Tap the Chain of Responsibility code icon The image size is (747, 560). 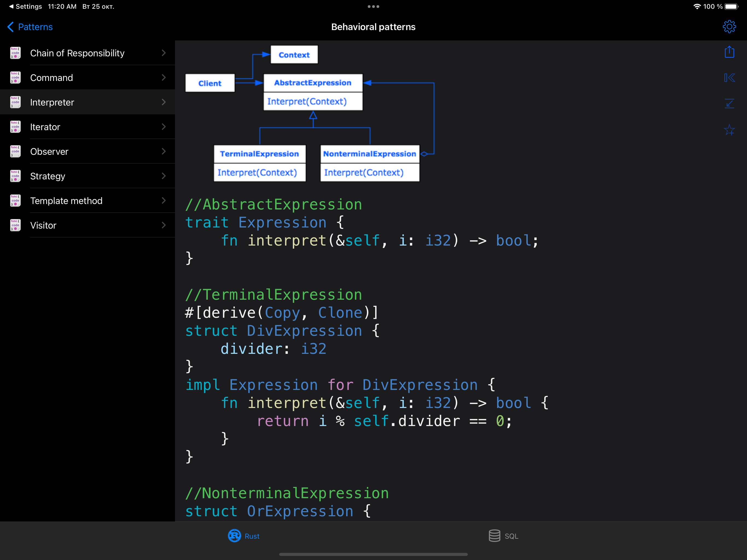coord(15,53)
